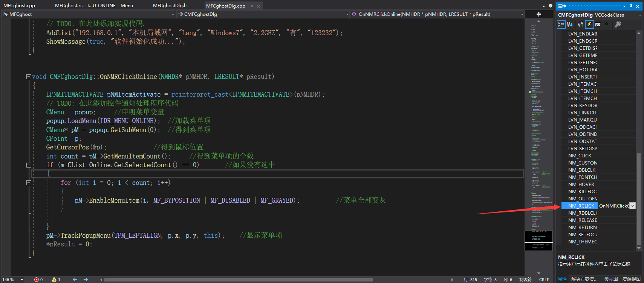This screenshot has height=283, width=644.
Task: Navigate backward with the left arrow
Action: coord(75,280)
